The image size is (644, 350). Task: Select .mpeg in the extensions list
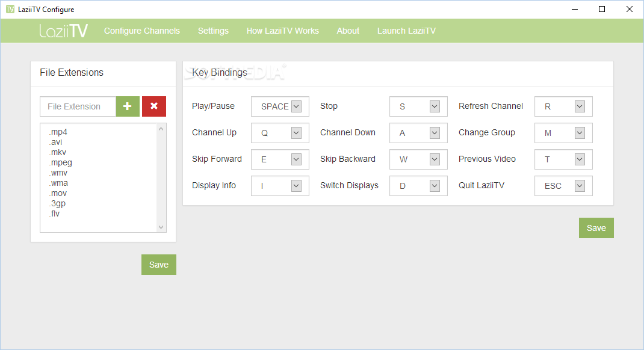[x=60, y=162]
